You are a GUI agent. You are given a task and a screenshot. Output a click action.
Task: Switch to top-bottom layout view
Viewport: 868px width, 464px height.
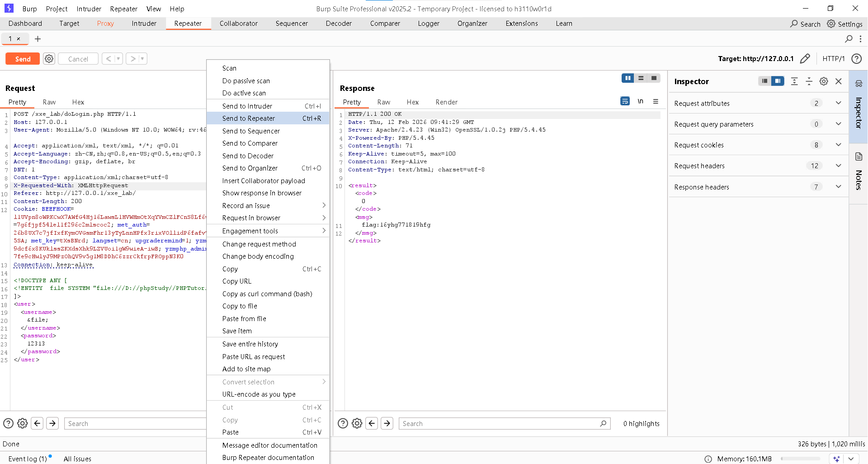click(641, 78)
